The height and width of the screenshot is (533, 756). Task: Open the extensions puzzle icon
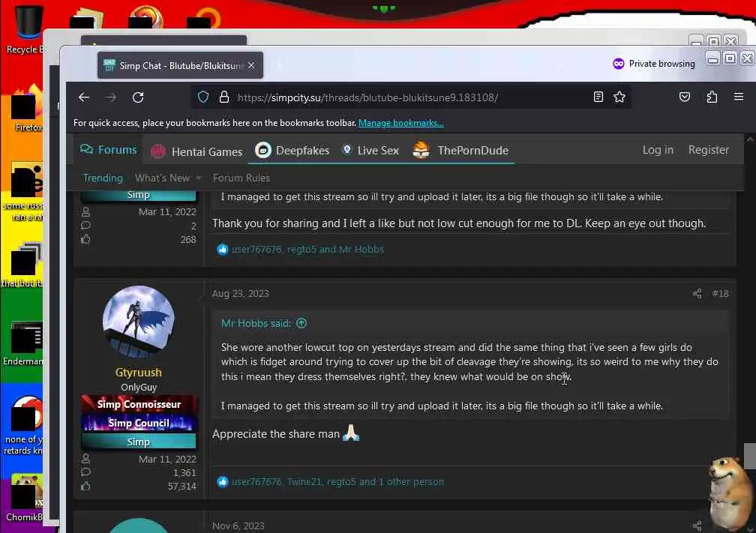[x=712, y=97]
